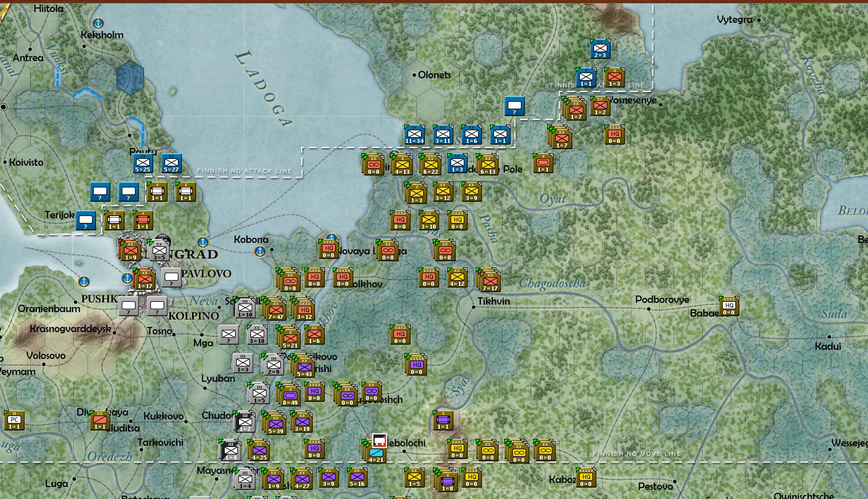Click the Oranienbaum town label

coord(49,309)
